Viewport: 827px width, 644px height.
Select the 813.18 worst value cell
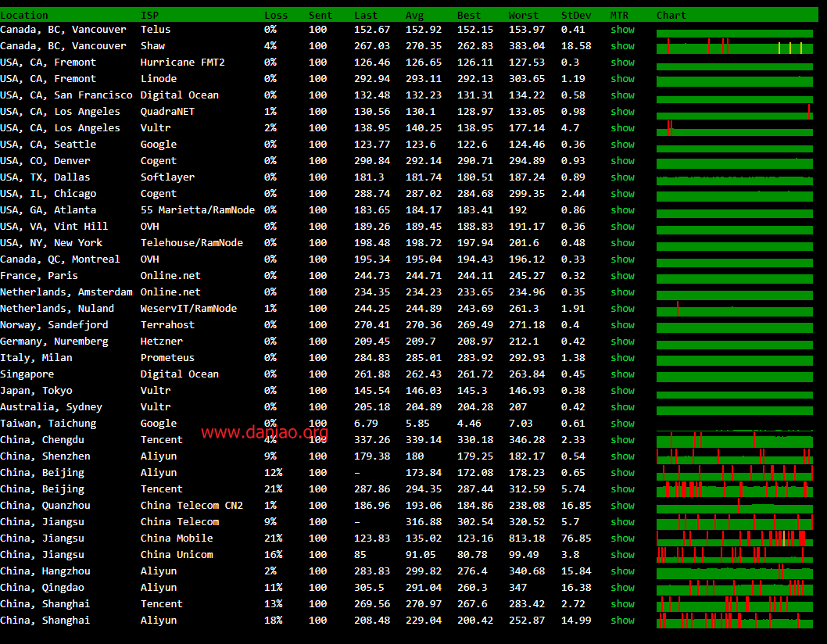(527, 538)
